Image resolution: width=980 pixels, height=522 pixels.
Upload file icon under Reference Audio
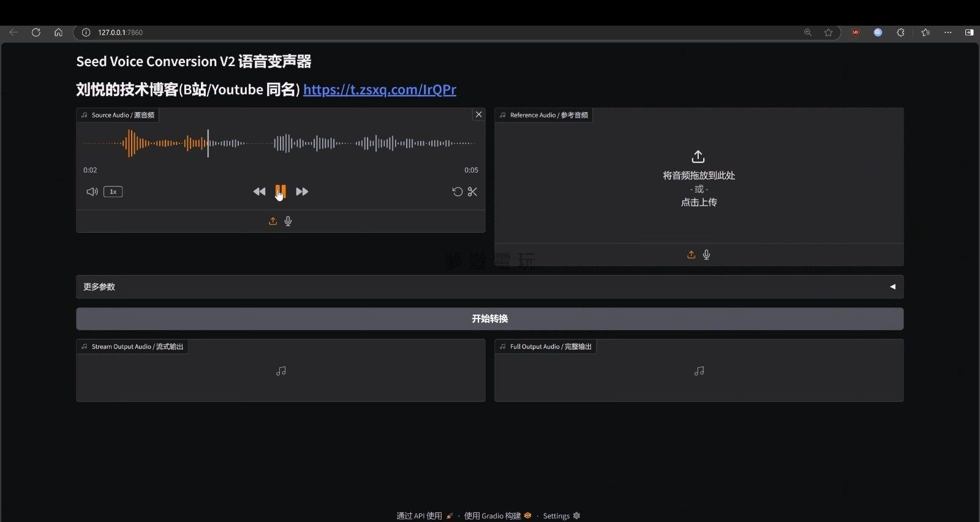click(x=691, y=255)
